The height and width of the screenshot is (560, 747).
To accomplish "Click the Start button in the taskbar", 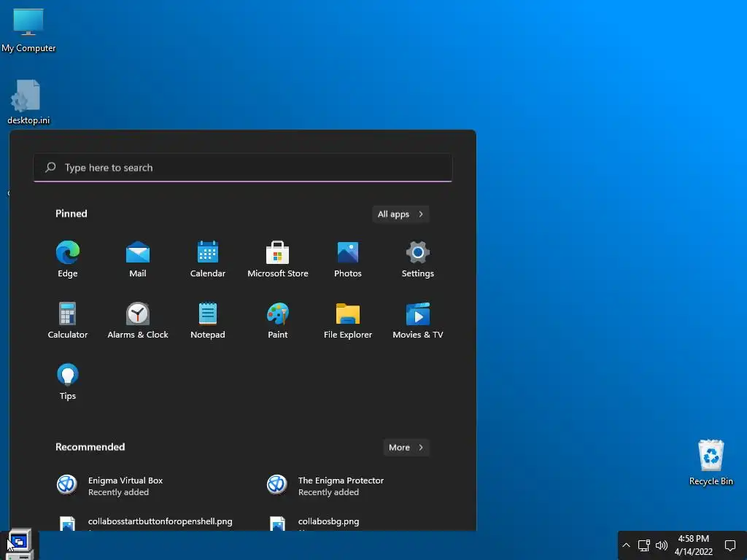I will click(20, 544).
